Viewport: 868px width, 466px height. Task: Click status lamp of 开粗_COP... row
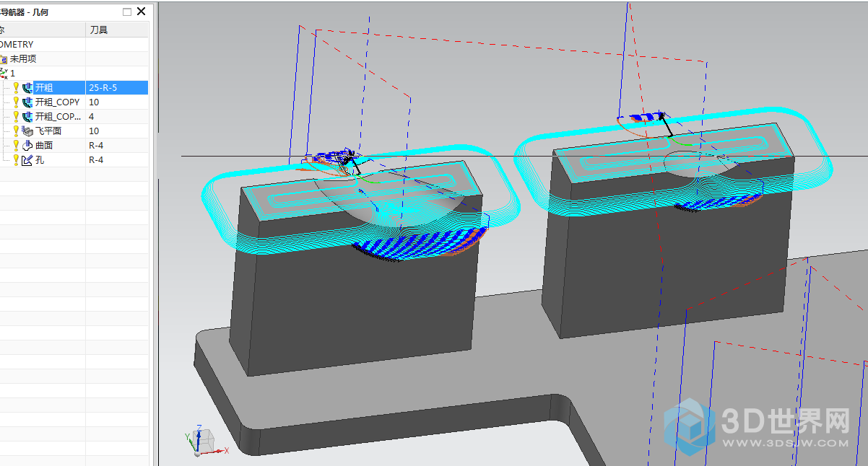[16, 116]
